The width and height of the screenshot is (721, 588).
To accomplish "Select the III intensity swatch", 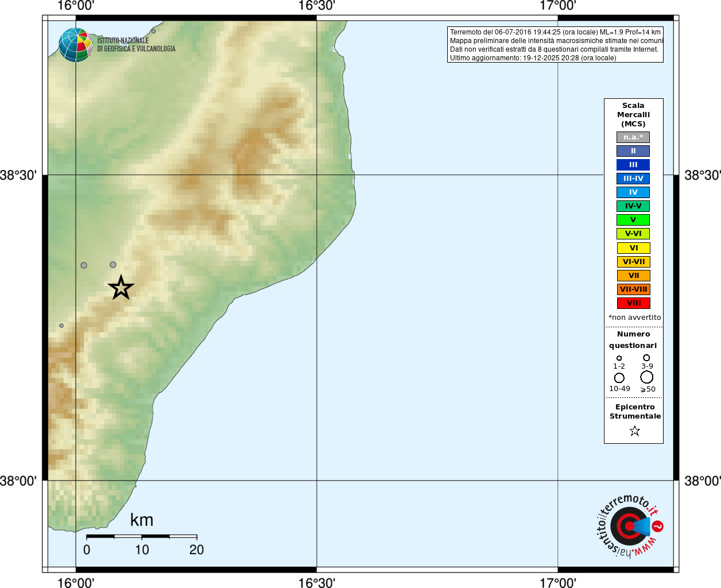I will 633,165.
